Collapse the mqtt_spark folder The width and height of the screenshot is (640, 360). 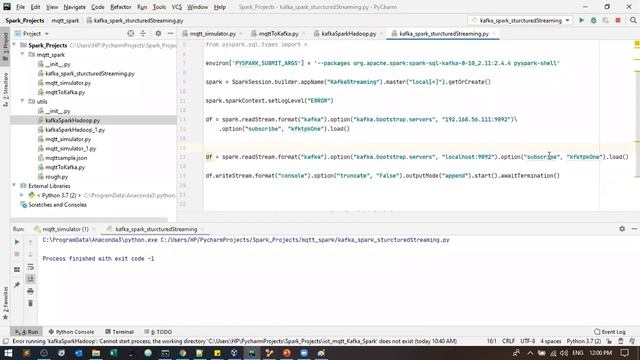click(x=22, y=54)
